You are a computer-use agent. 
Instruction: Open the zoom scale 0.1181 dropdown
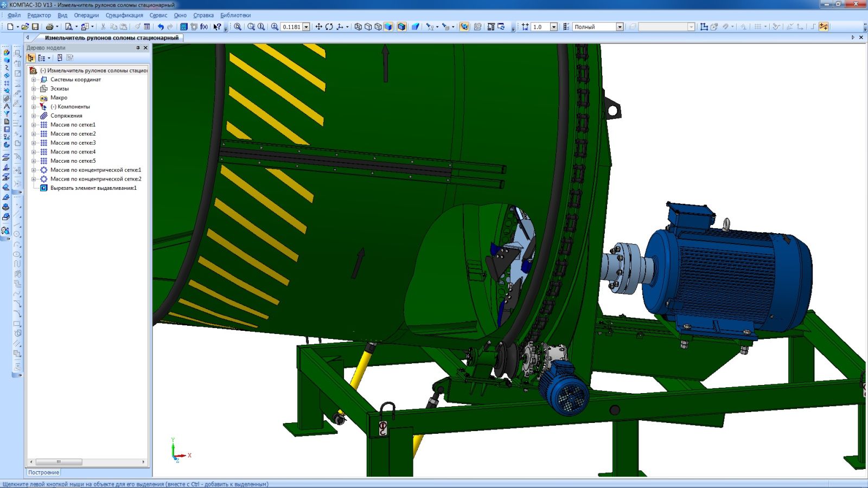pos(306,27)
